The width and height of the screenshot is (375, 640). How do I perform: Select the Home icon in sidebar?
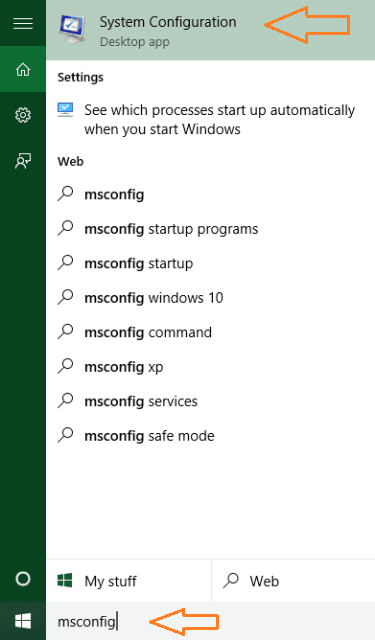pos(23,69)
